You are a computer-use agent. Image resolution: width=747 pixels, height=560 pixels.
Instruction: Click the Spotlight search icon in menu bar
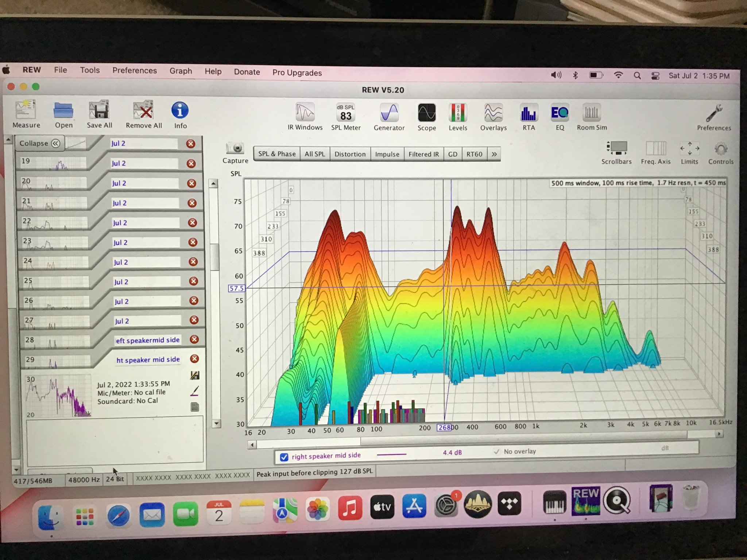(x=637, y=75)
